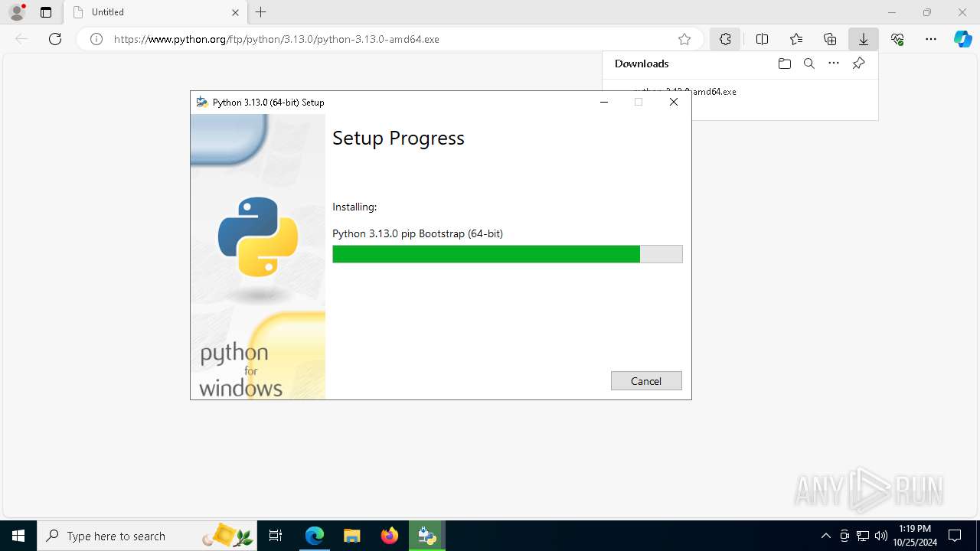Launch Firefox from taskbar

point(390,536)
